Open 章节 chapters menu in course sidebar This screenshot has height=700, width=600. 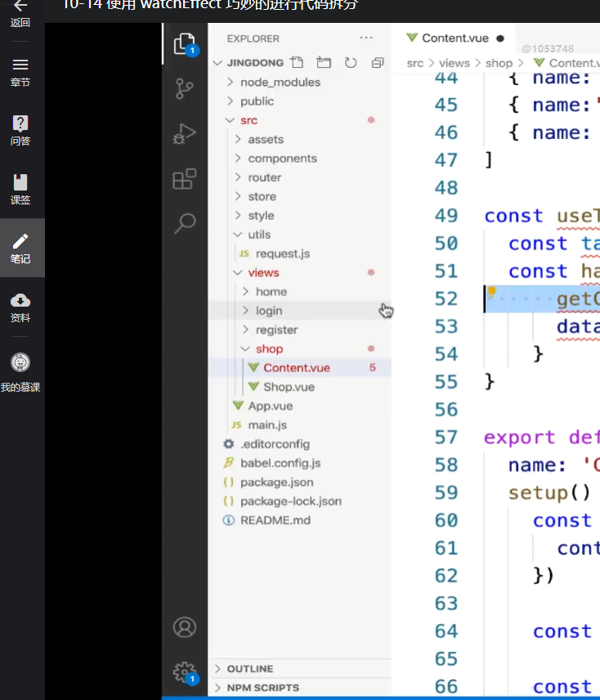click(20, 74)
